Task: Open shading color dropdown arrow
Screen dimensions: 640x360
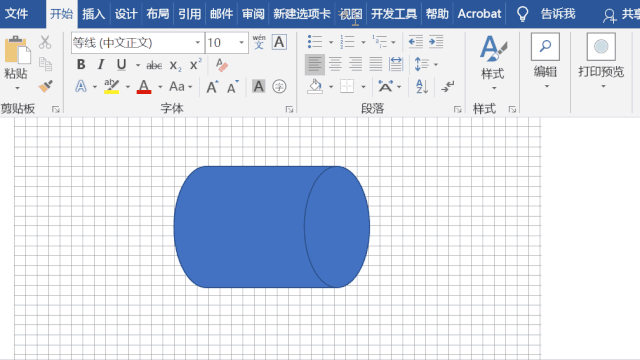Action: pos(331,87)
